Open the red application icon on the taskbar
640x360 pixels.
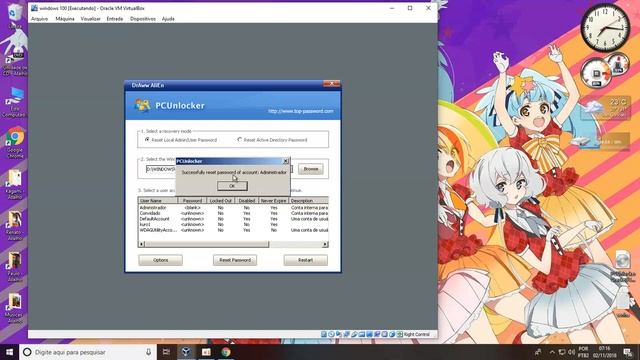(206, 352)
